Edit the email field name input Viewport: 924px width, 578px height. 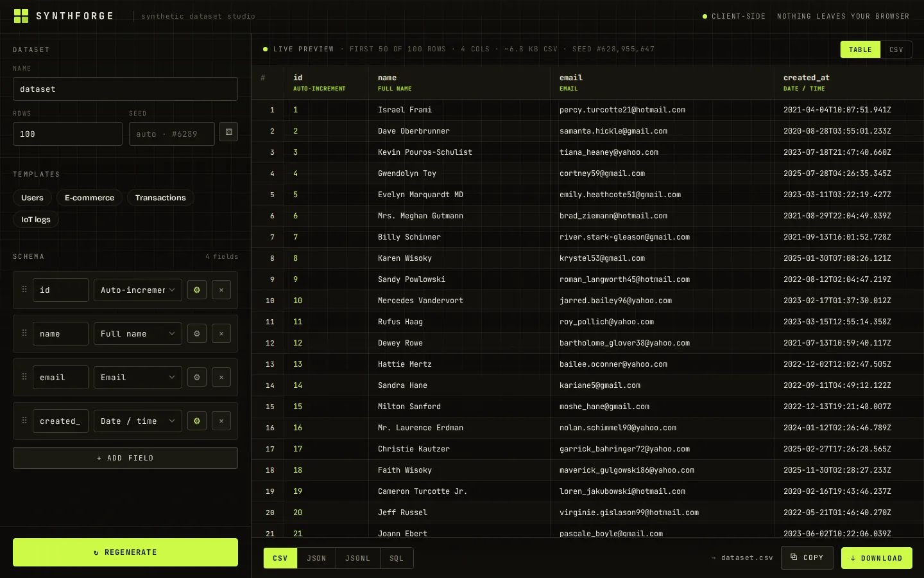[60, 378]
